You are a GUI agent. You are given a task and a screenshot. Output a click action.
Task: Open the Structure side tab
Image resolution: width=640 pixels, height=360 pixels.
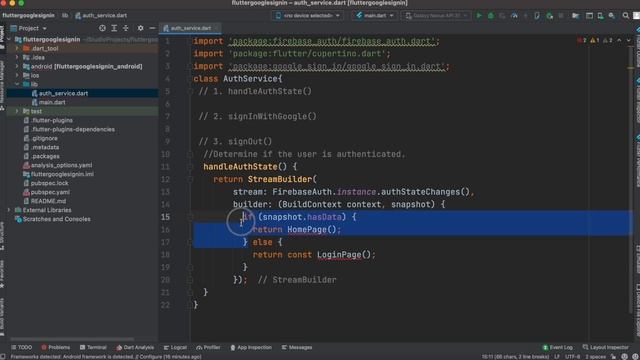(2, 236)
